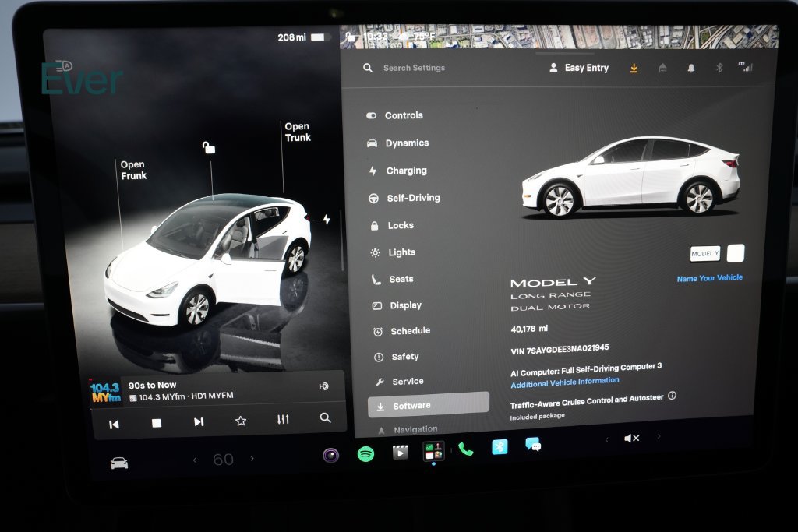Click the Search Settings field
The height and width of the screenshot is (532, 798).
tap(414, 68)
